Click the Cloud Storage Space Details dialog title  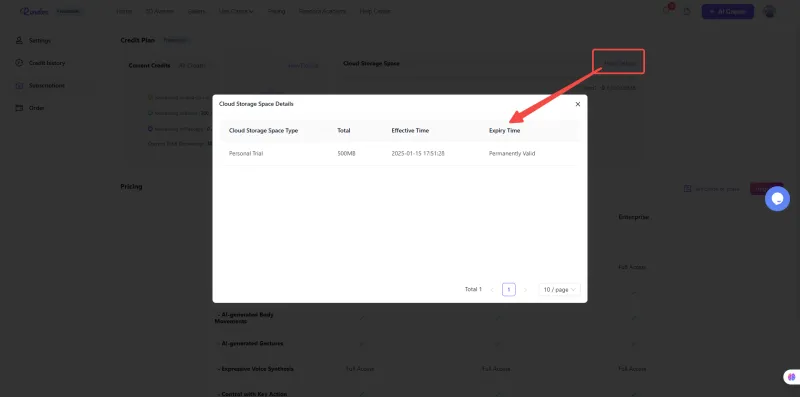click(x=256, y=104)
